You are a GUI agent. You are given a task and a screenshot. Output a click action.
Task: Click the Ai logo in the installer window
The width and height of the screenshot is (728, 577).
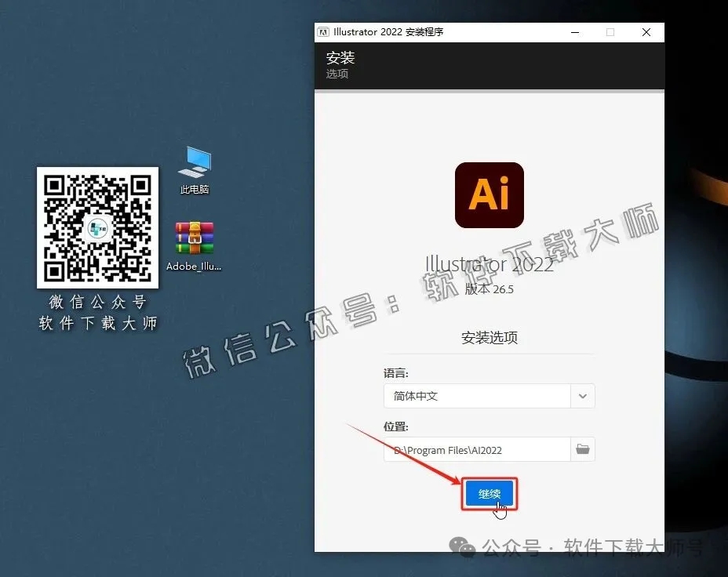coord(489,195)
